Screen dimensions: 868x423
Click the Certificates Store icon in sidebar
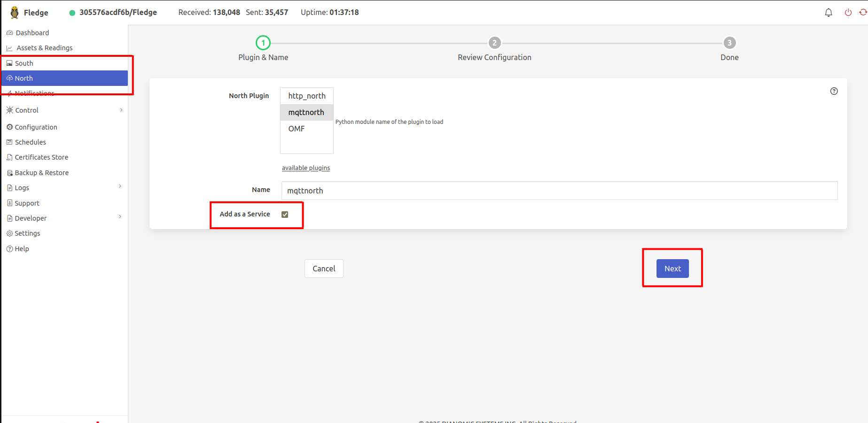[9, 157]
